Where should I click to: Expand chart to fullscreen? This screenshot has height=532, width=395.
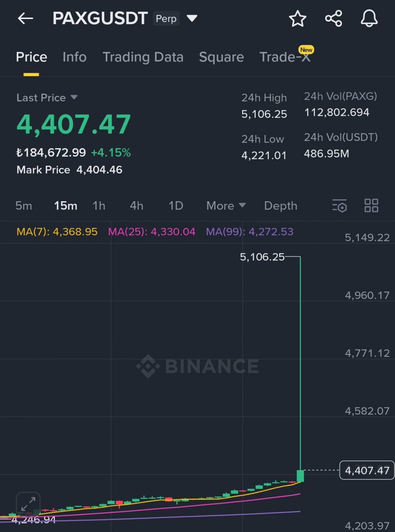[28, 504]
